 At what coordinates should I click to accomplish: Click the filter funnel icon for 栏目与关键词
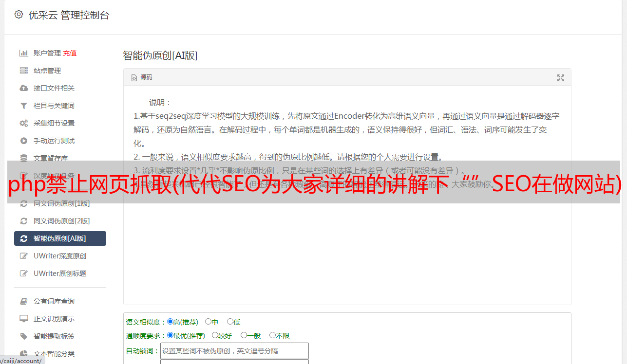(x=23, y=106)
